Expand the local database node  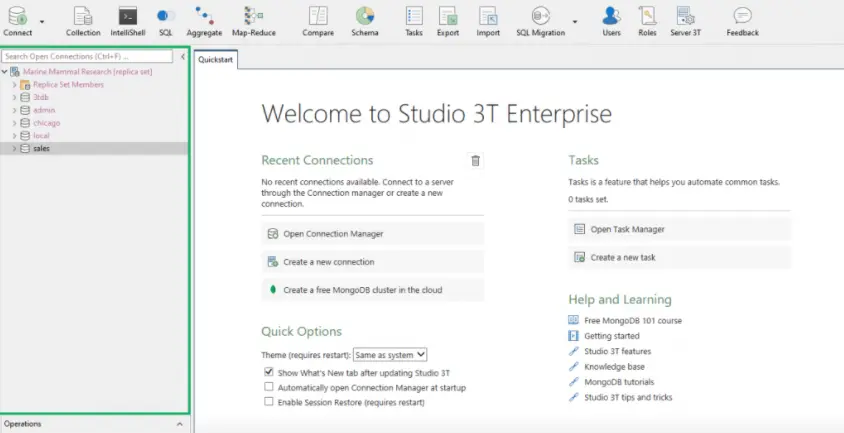click(15, 136)
